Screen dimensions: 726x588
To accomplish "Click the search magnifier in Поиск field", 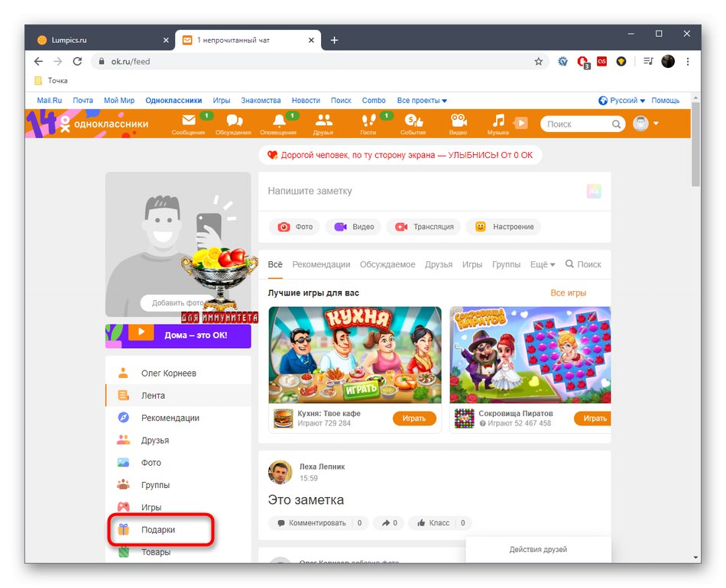I will coord(616,124).
